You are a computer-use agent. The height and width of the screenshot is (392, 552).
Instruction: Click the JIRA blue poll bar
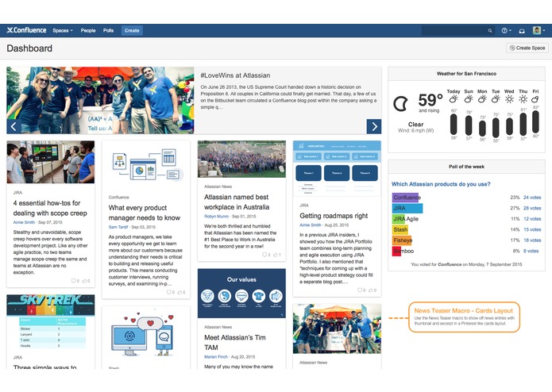coord(407,208)
